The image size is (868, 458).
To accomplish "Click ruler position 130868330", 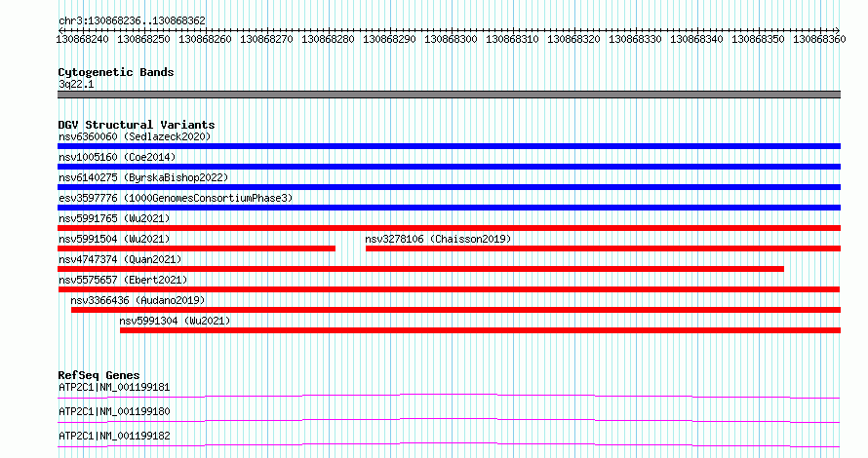I will coord(635,39).
